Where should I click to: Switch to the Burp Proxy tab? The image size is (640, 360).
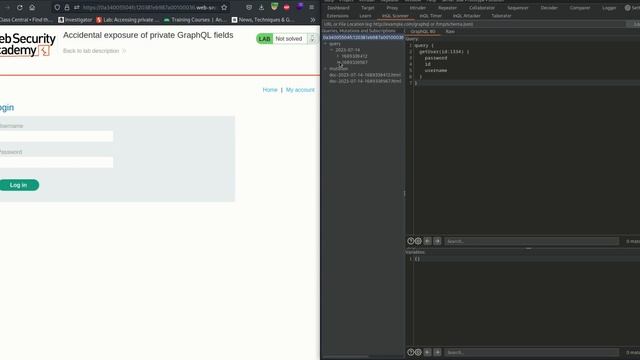[392, 8]
